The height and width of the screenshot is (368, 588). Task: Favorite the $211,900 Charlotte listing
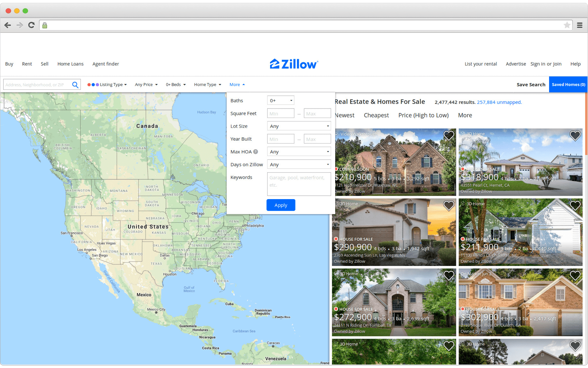575,205
